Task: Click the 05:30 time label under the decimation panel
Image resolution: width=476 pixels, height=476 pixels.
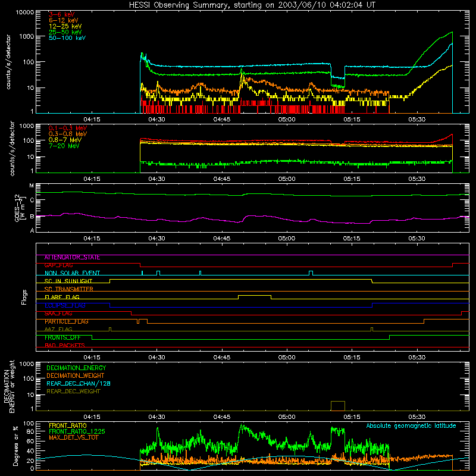Action: (x=417, y=417)
